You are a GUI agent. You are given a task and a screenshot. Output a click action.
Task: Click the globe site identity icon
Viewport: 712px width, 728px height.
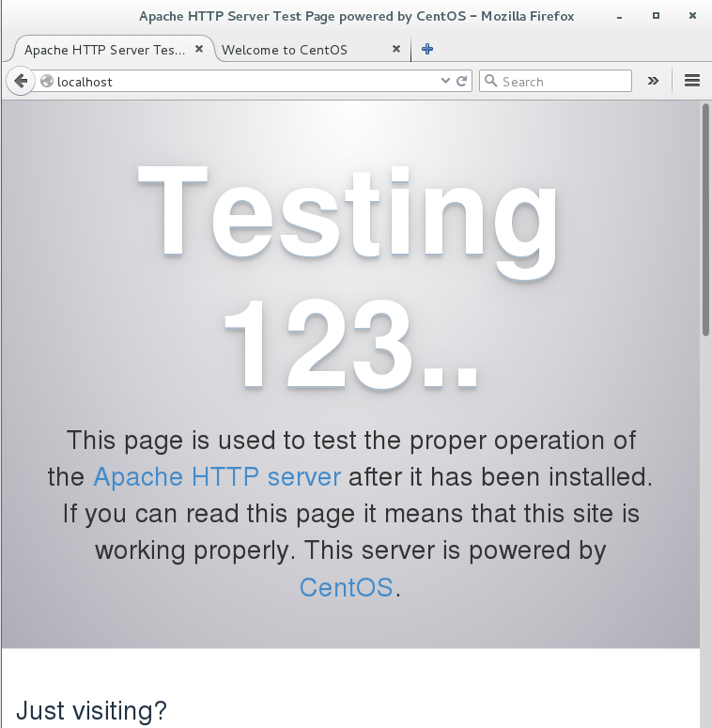(x=47, y=81)
